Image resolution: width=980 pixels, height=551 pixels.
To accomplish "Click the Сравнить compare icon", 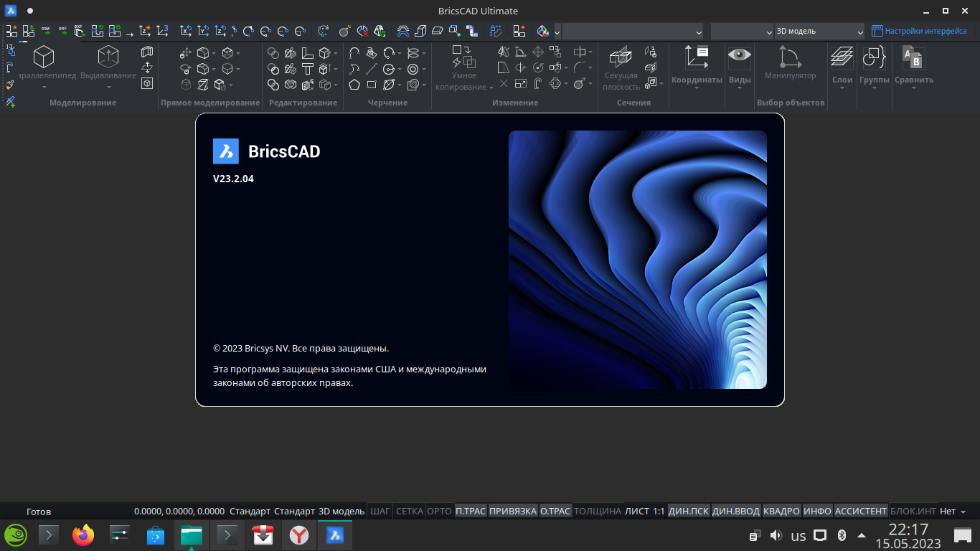I will point(913,57).
